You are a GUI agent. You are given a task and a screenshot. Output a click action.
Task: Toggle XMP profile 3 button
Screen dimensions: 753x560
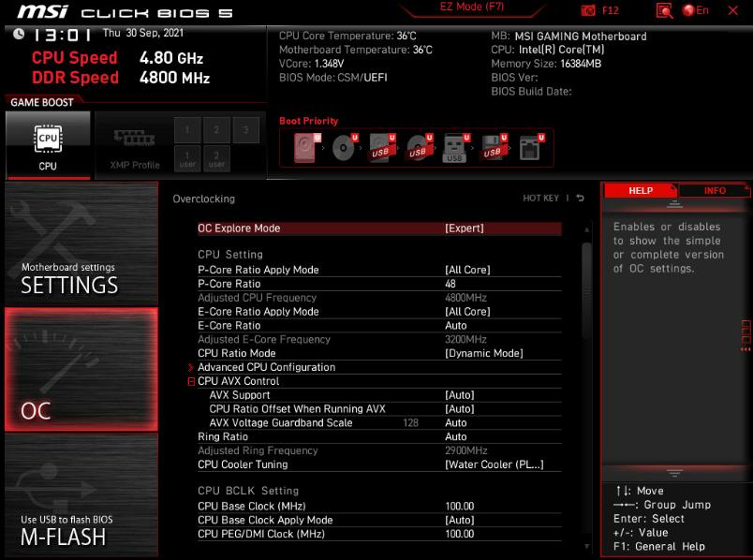click(x=245, y=130)
